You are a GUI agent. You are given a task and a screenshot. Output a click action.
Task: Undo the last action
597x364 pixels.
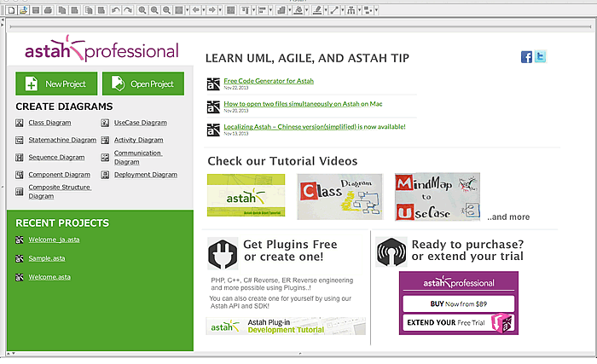(x=115, y=10)
